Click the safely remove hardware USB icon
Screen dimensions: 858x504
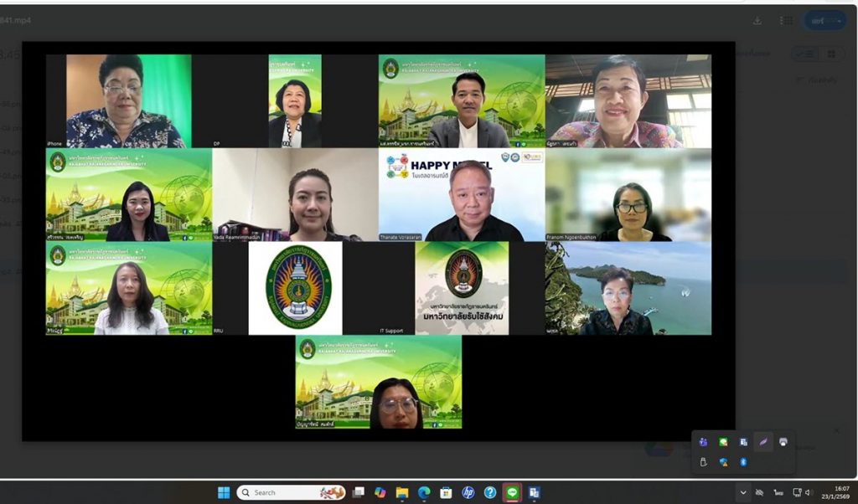pyautogui.click(x=703, y=461)
